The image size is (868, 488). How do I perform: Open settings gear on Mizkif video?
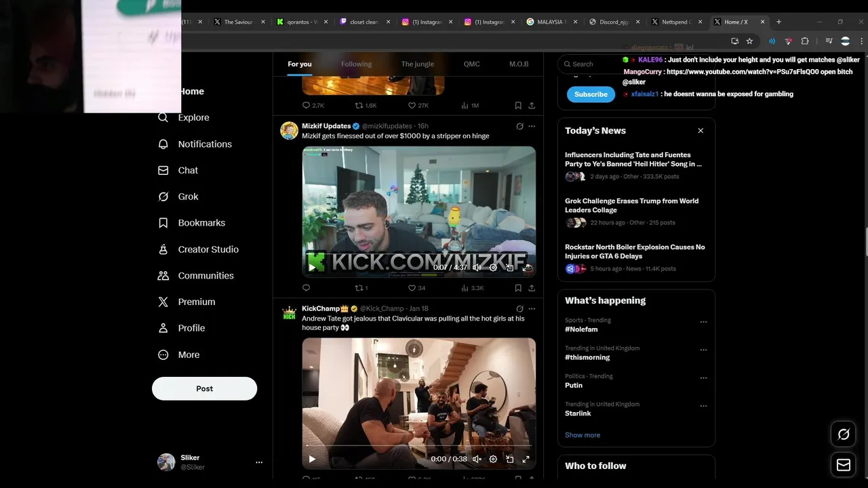pos(493,268)
